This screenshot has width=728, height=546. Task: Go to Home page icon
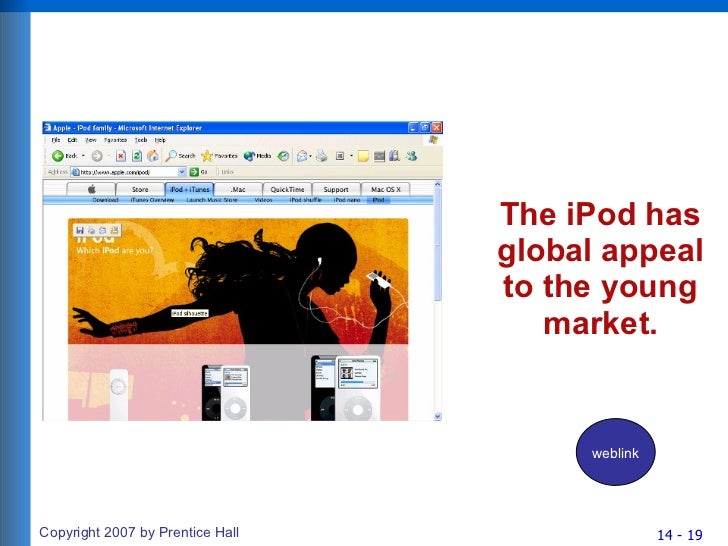152,156
